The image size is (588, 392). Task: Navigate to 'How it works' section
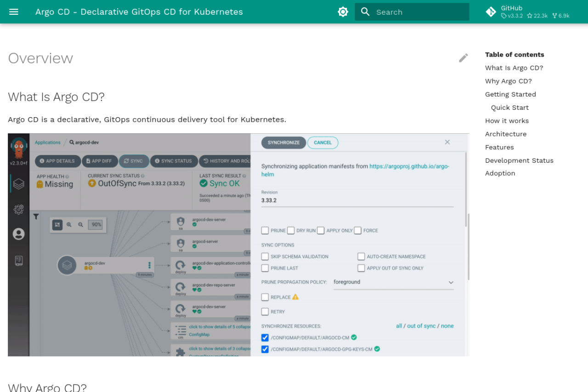(507, 121)
